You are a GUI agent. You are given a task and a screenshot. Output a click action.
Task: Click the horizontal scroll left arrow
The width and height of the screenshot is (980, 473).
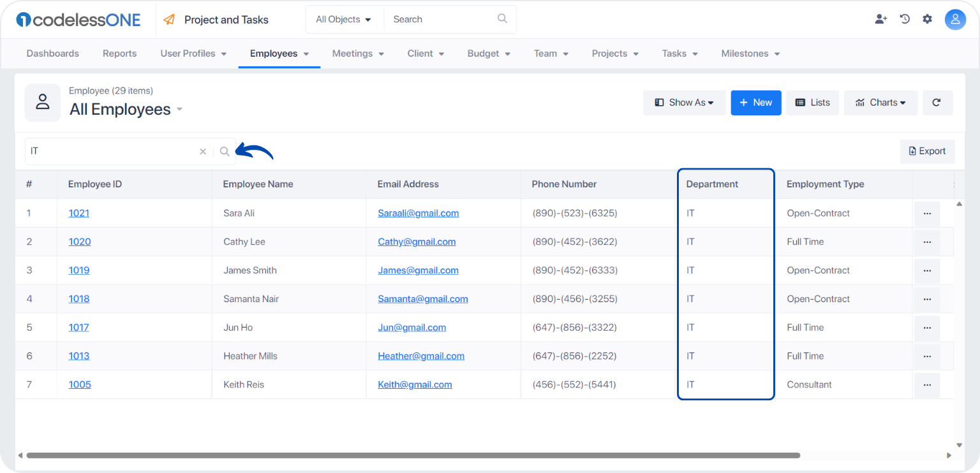20,455
